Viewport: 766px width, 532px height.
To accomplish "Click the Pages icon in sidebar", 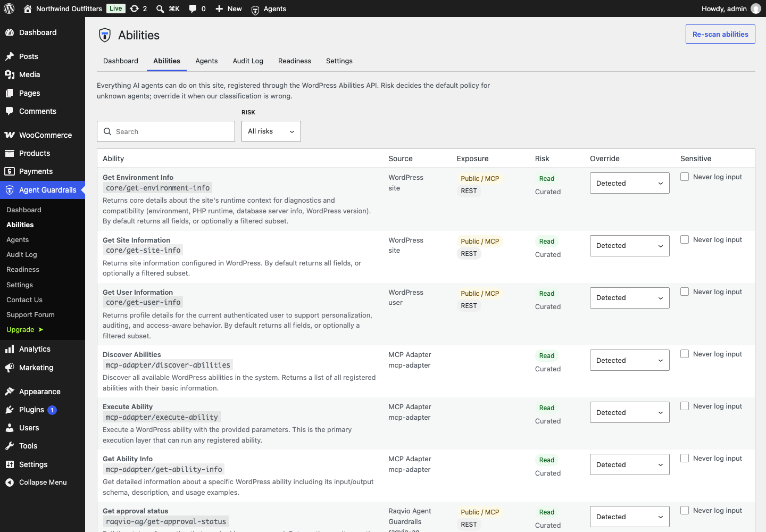I will pos(10,93).
